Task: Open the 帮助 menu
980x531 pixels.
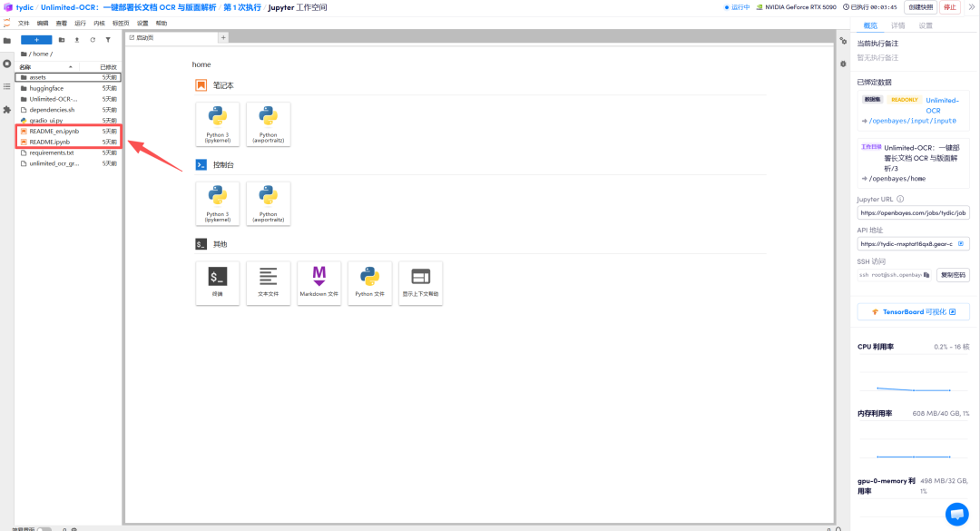Action: pyautogui.click(x=162, y=23)
